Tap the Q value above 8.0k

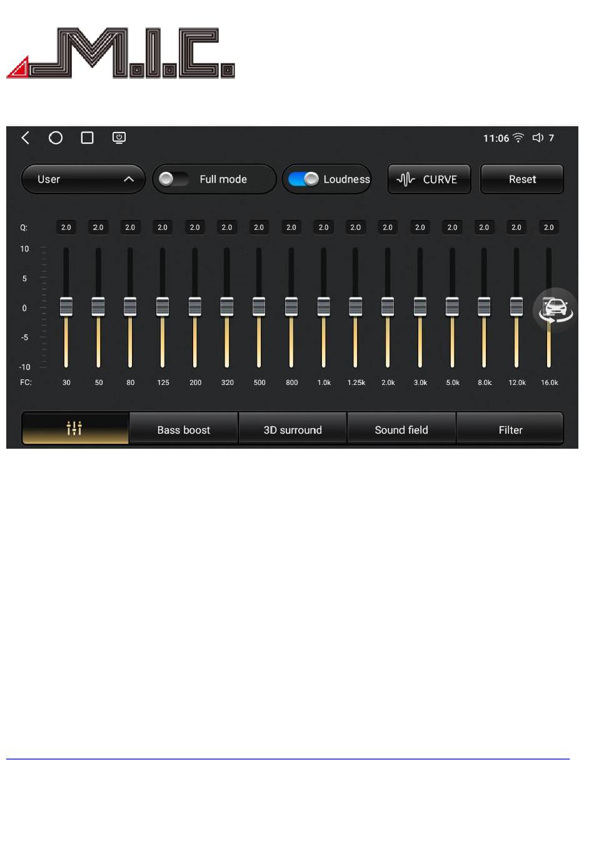484,227
